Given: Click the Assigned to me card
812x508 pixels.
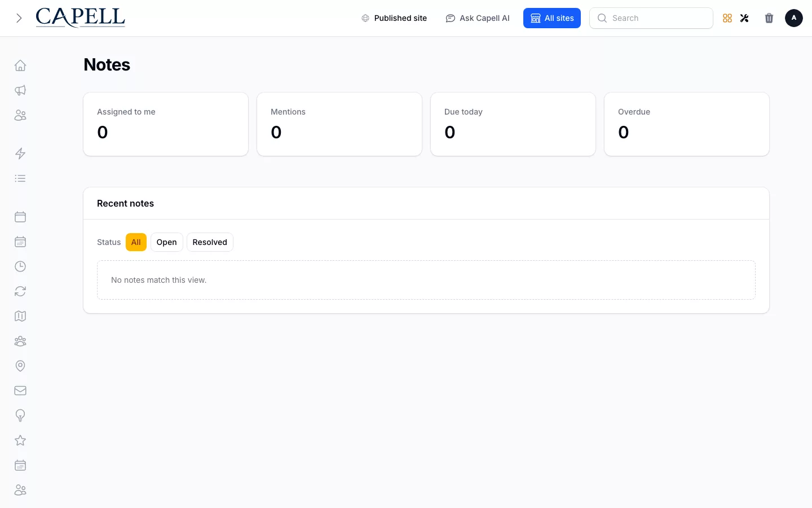Looking at the screenshot, I should click(166, 124).
